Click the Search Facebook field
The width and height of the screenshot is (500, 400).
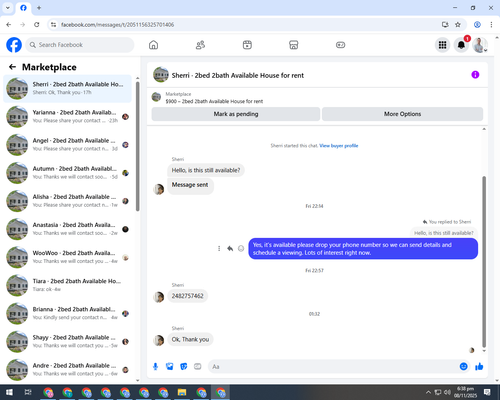80,45
